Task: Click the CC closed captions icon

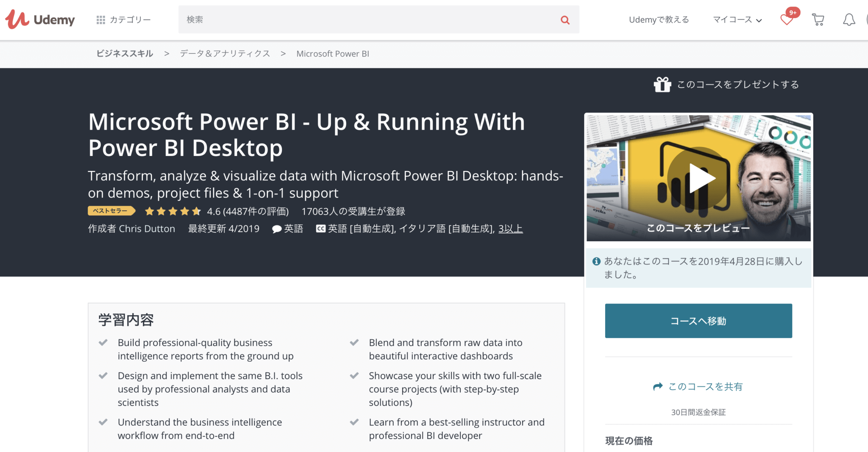Action: point(321,229)
